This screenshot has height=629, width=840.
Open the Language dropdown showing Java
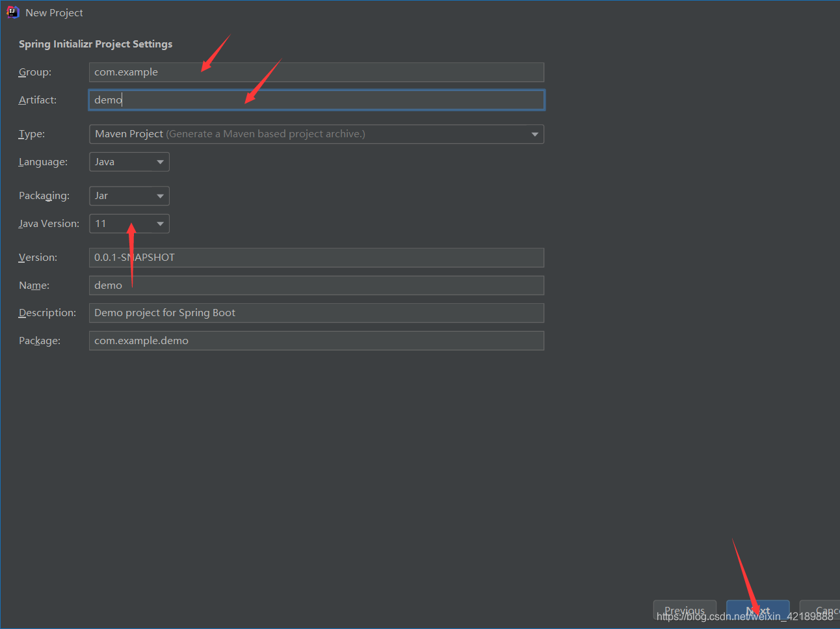pos(129,162)
